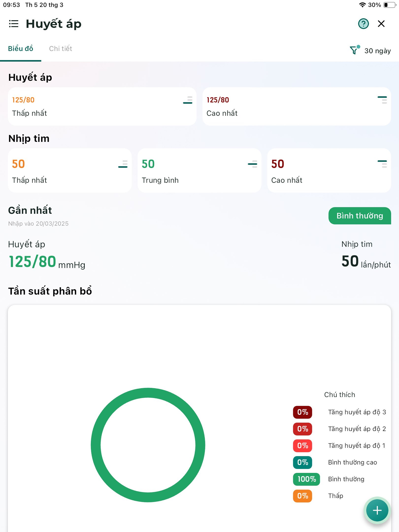Image resolution: width=399 pixels, height=532 pixels.
Task: Select the dark red 0% Tăng huyết áp độ 3 swatch
Action: 303,412
